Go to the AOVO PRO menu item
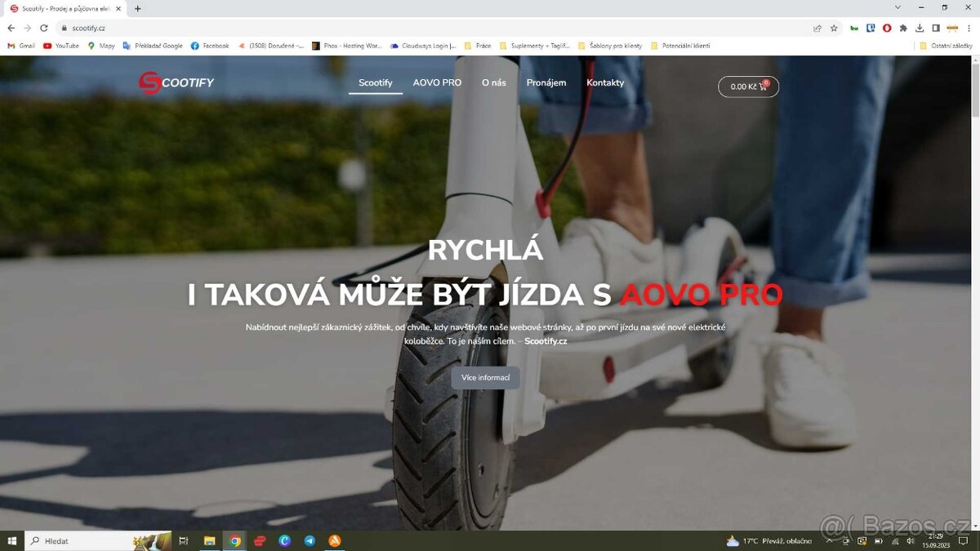The width and height of the screenshot is (980, 551). click(x=437, y=83)
